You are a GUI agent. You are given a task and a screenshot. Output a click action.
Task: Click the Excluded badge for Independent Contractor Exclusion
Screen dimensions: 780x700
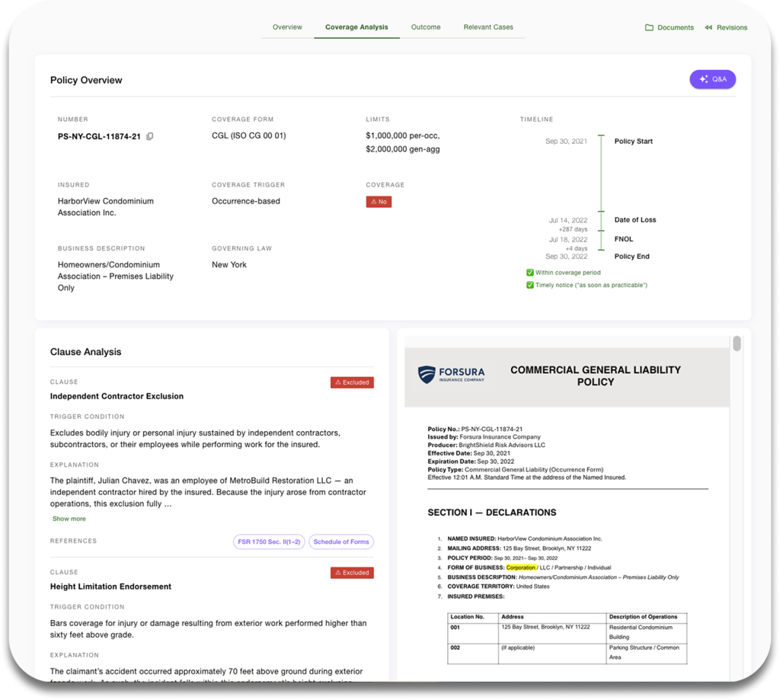tap(352, 382)
